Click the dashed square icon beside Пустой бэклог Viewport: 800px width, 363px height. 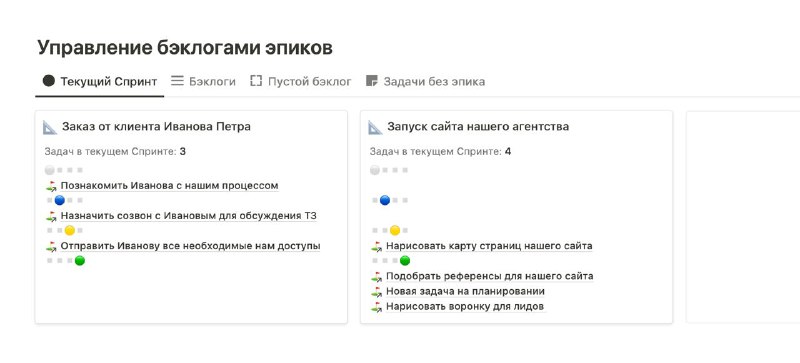256,81
